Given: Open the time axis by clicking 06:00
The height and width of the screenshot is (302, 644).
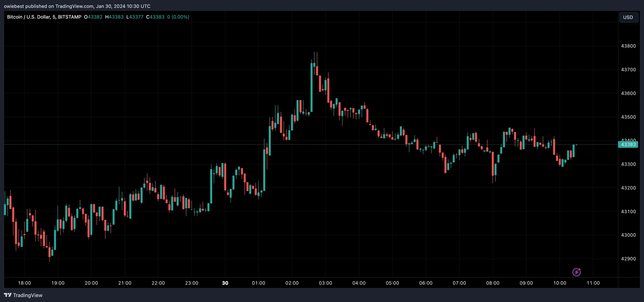Looking at the screenshot, I should [x=426, y=283].
